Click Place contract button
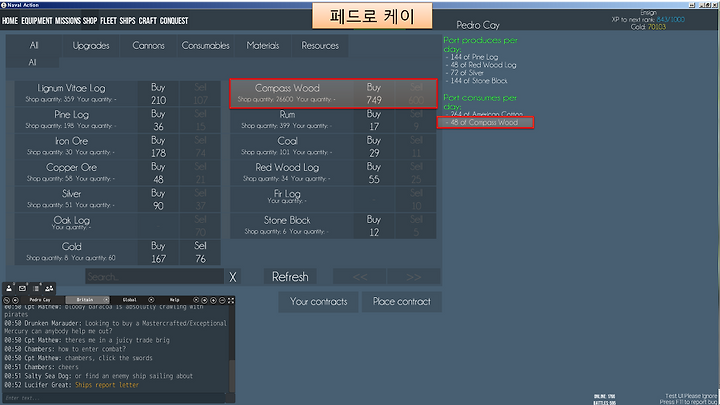This screenshot has height=405, width=720. click(402, 302)
